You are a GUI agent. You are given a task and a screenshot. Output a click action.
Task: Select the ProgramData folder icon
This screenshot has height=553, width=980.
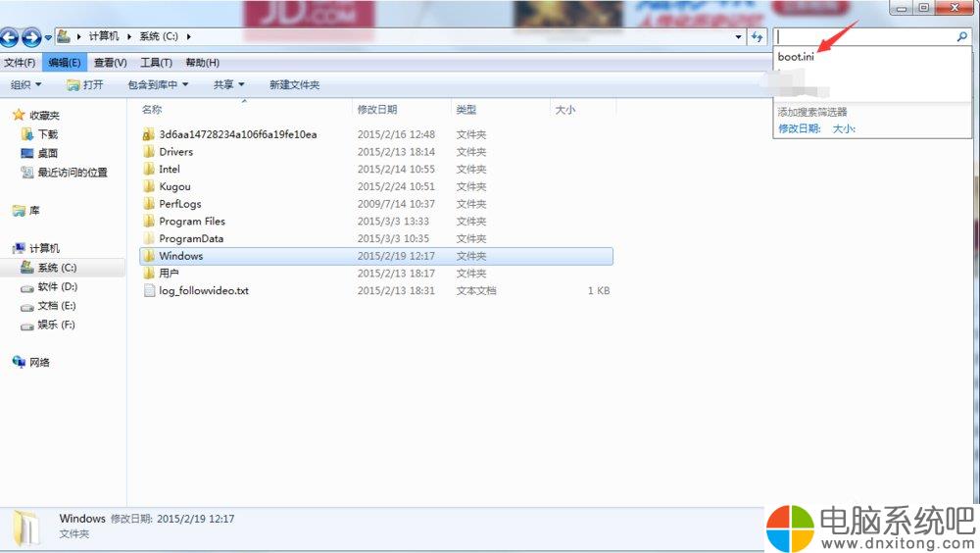148,238
